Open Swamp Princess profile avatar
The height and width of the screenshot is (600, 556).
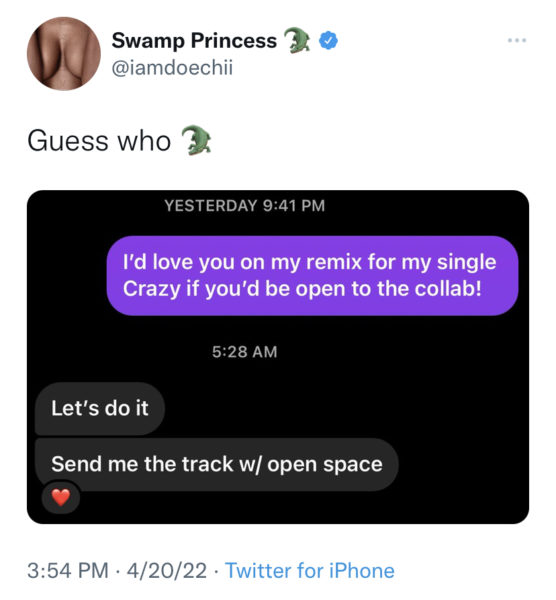[x=64, y=54]
